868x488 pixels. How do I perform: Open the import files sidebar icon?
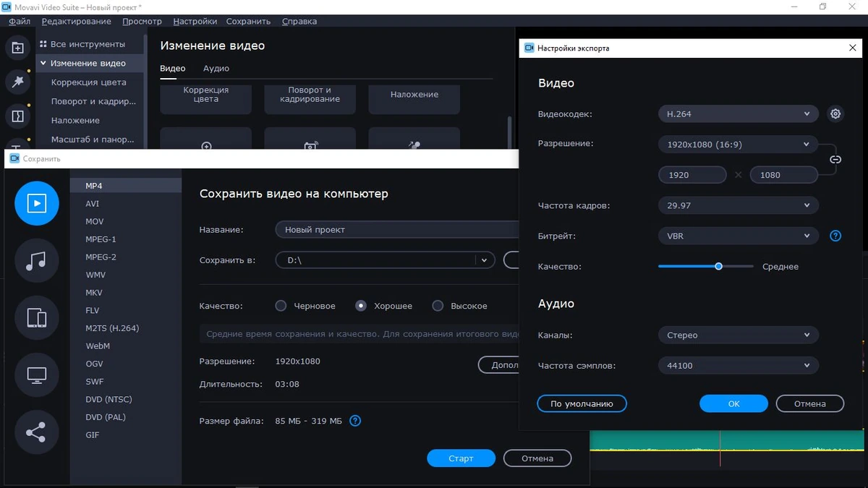[x=18, y=48]
